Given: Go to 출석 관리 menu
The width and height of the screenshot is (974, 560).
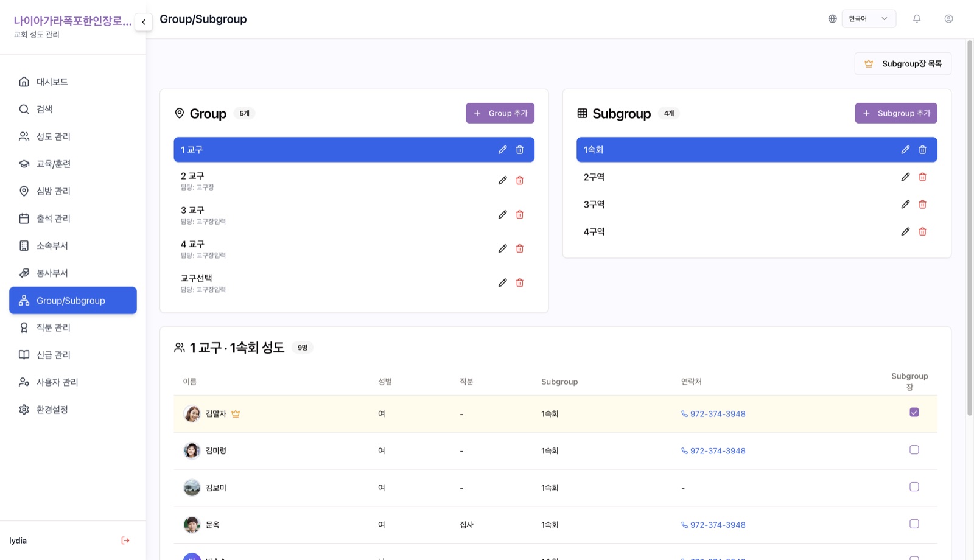Looking at the screenshot, I should 73,219.
